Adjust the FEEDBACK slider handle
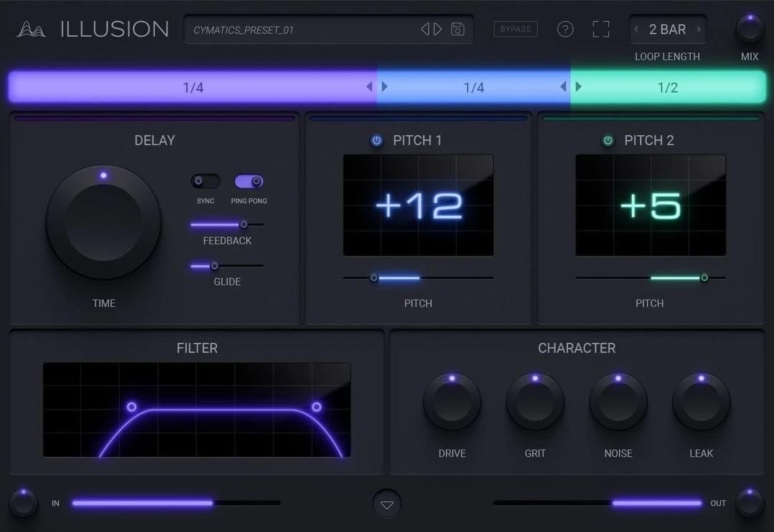The image size is (774, 532). [244, 224]
